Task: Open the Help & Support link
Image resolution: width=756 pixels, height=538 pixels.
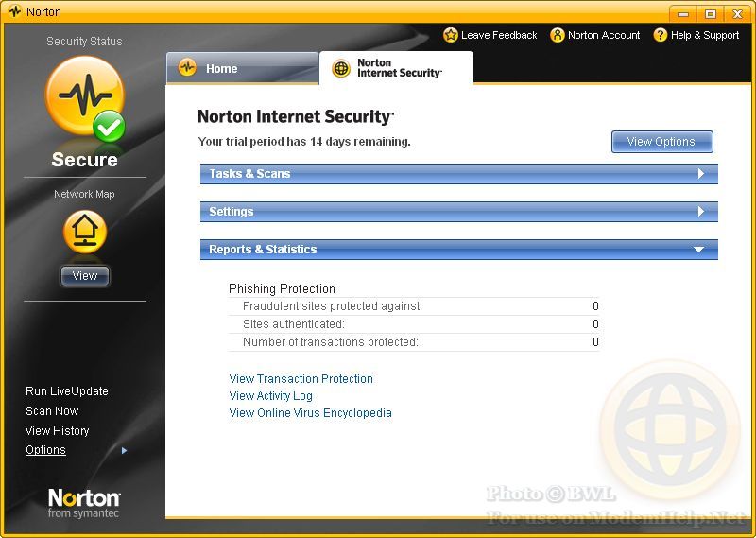Action: 705,35
